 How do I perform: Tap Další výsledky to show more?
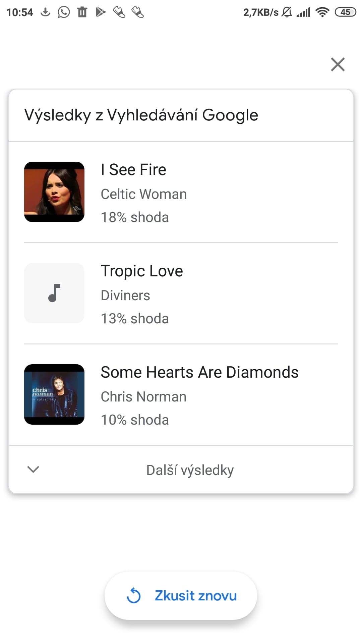(x=190, y=470)
